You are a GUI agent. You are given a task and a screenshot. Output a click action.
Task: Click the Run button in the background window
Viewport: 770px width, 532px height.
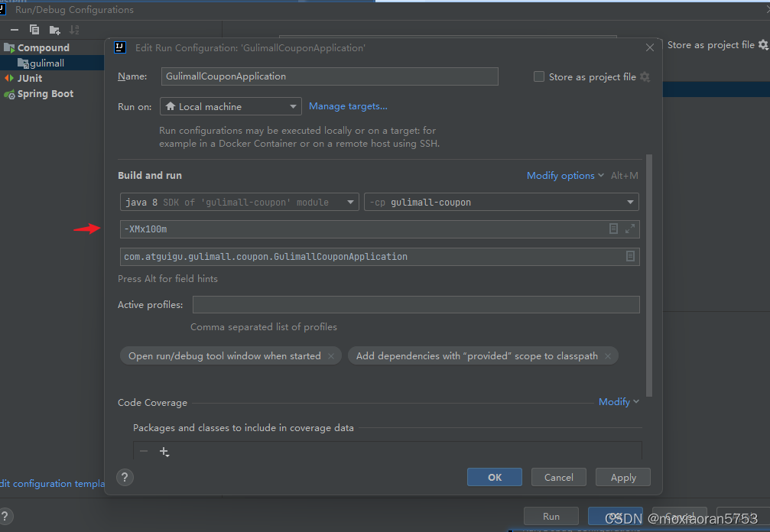tap(551, 516)
